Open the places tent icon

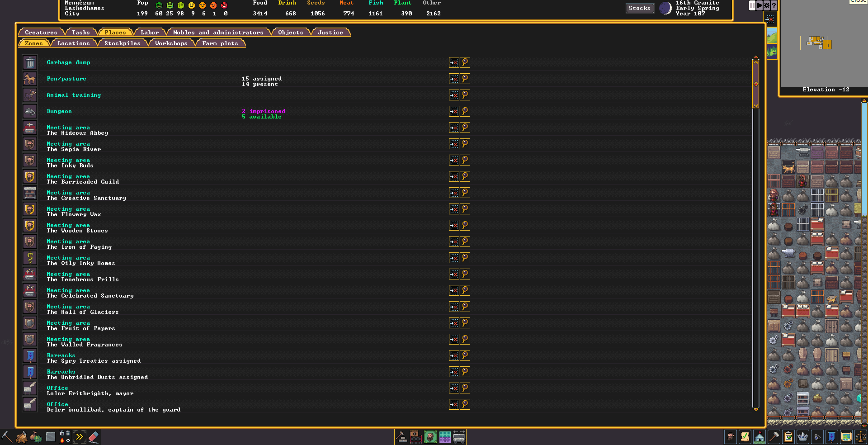pos(759,437)
